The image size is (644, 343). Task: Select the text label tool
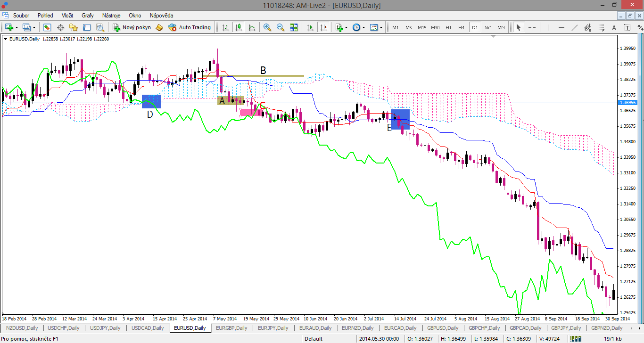(x=627, y=27)
